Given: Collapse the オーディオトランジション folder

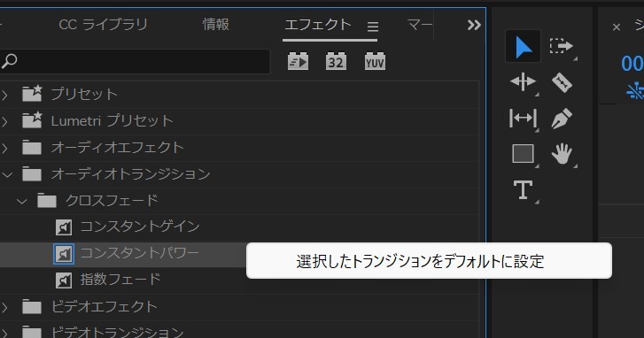Looking at the screenshot, I should (7, 174).
